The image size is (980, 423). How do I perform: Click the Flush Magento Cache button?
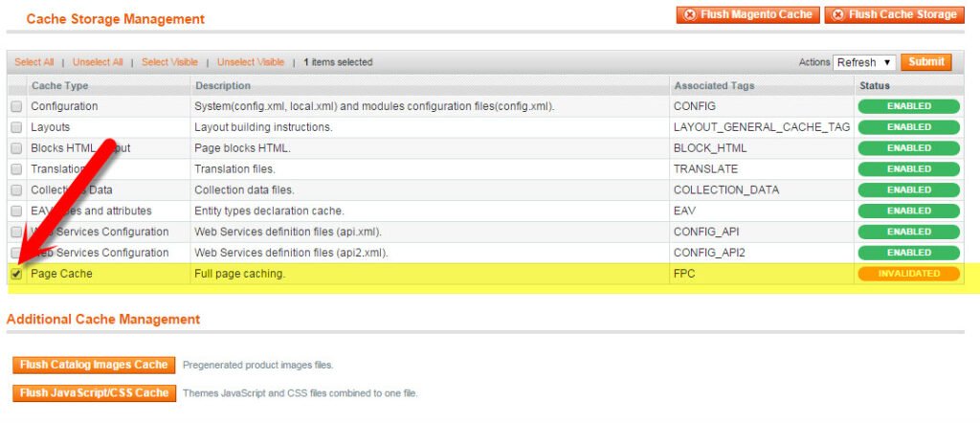pos(747,14)
